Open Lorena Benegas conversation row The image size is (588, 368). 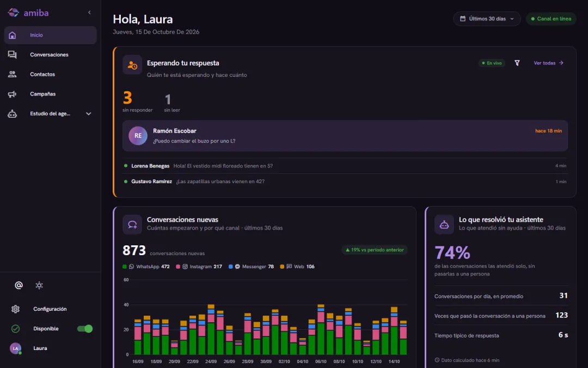point(345,166)
